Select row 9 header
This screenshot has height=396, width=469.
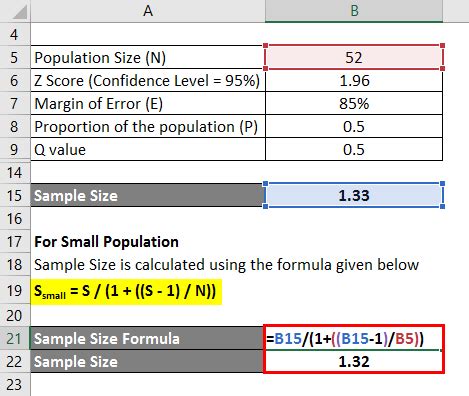(x=15, y=149)
